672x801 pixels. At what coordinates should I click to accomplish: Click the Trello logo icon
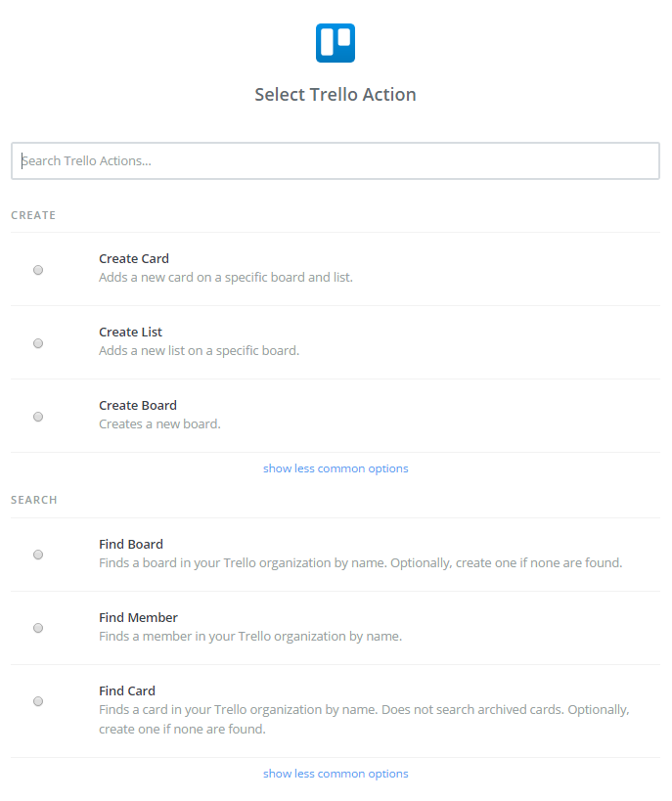tap(336, 43)
